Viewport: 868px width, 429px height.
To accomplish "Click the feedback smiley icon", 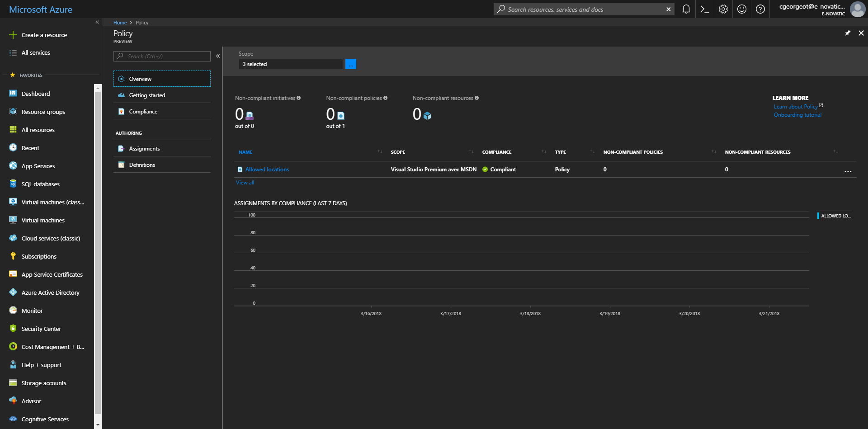I will coord(741,9).
